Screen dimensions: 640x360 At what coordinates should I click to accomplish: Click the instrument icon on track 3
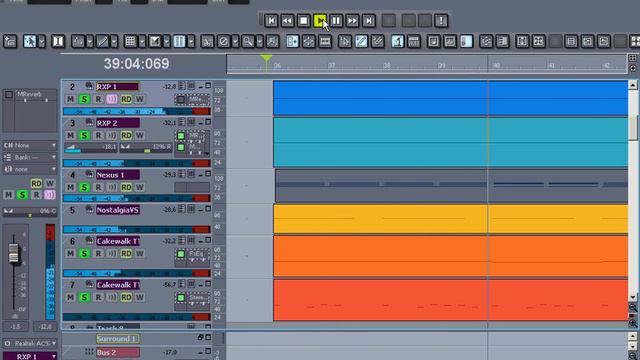point(89,122)
